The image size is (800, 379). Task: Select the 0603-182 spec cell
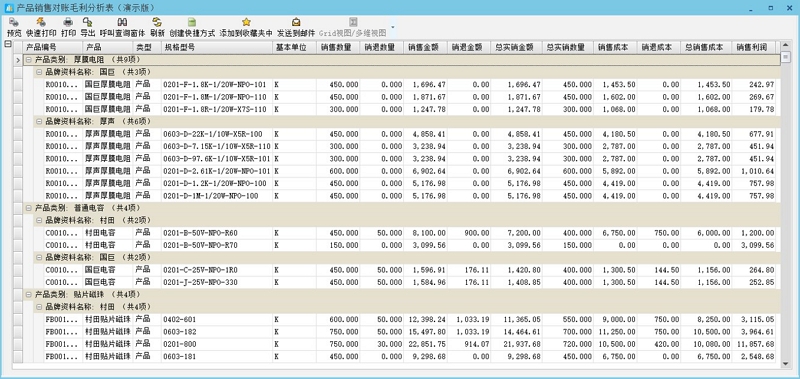click(x=217, y=331)
